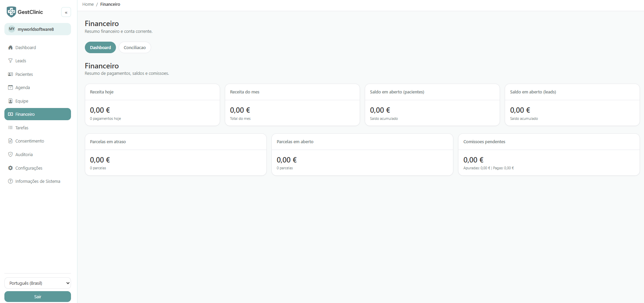This screenshot has width=644, height=303.
Task: Click the Agenda calendar icon
Action: coord(10,88)
